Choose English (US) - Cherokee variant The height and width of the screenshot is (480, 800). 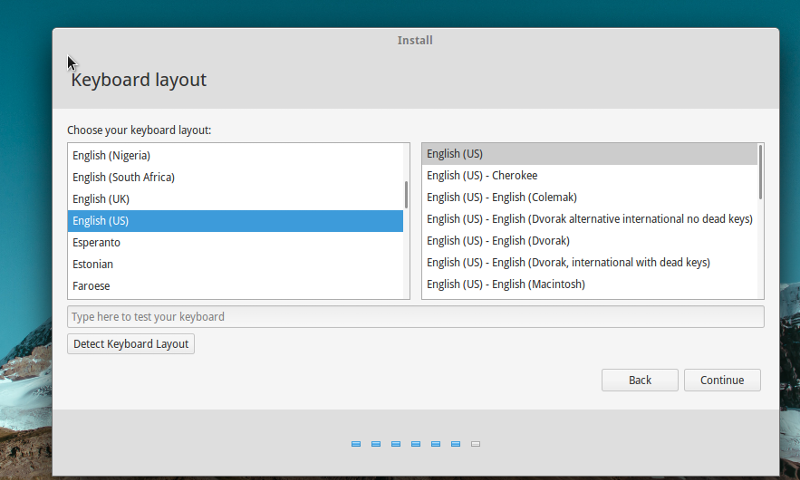[589, 175]
